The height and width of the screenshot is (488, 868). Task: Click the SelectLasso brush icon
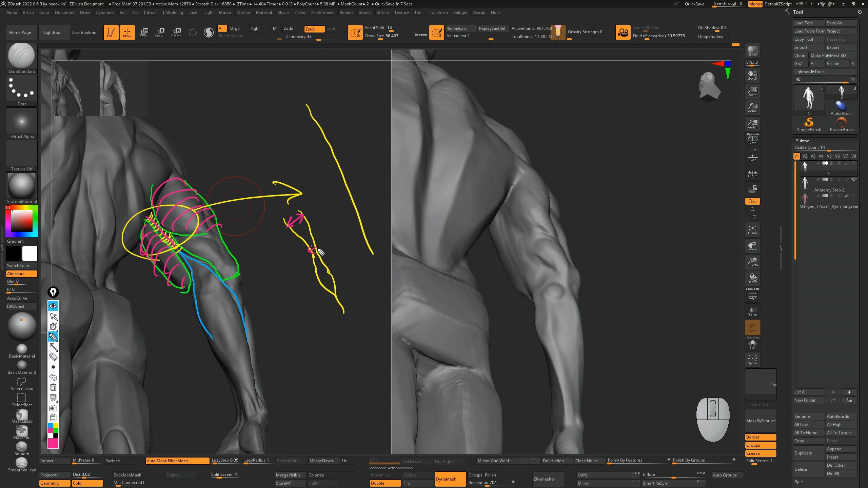[22, 384]
